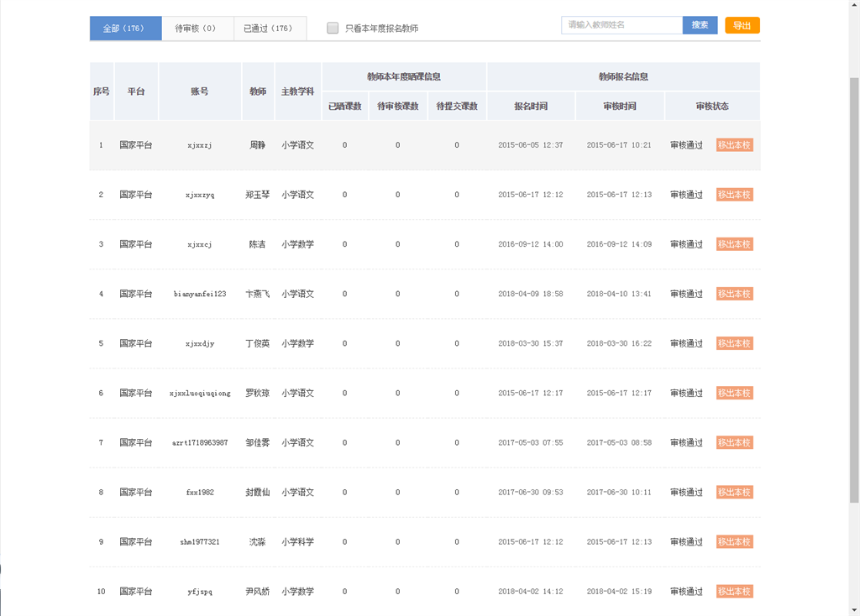Image resolution: width=860 pixels, height=616 pixels.
Task: Click the 待提交课数 column header
Action: tap(456, 107)
